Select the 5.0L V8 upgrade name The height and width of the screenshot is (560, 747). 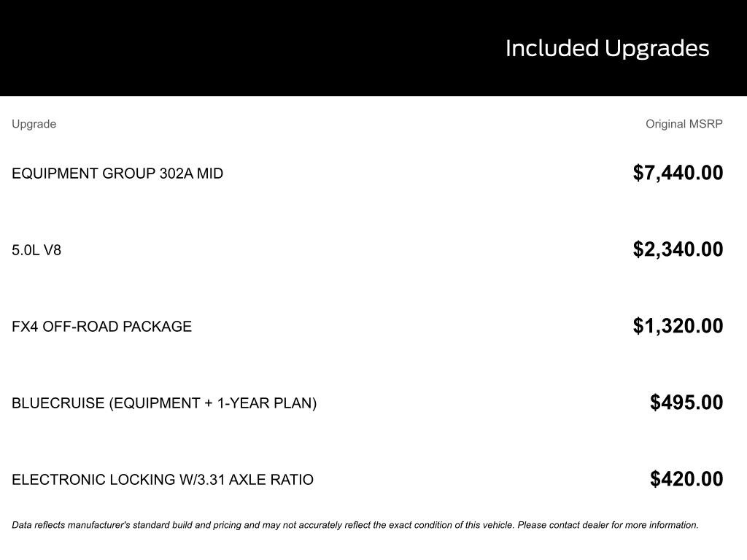(36, 250)
